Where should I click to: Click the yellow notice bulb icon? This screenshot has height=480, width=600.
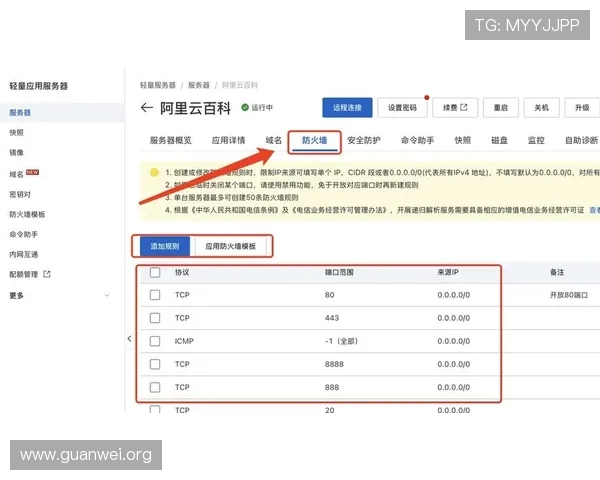point(154,173)
